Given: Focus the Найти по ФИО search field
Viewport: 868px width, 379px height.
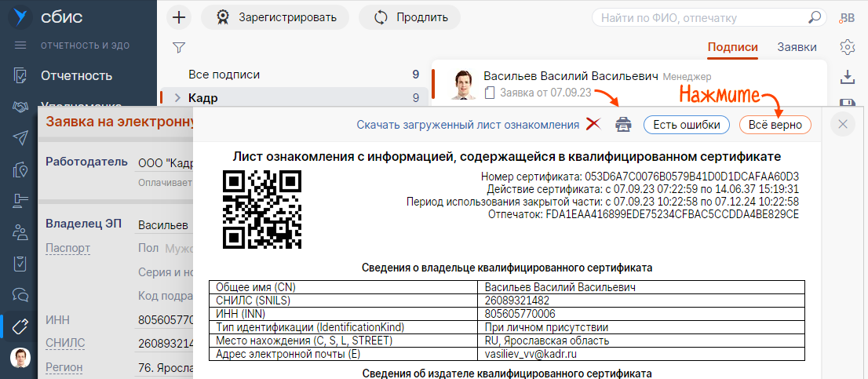Looking at the screenshot, I should (x=702, y=17).
